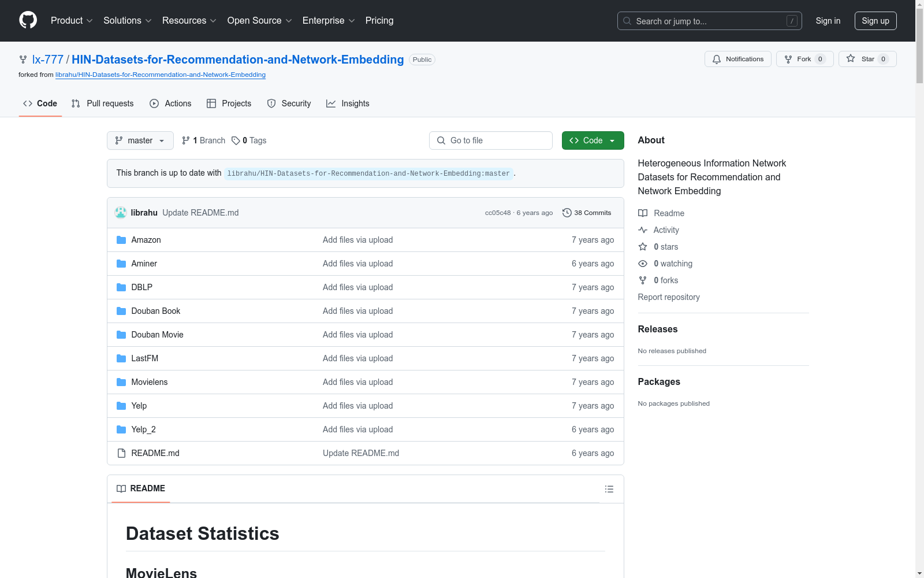The width and height of the screenshot is (924, 578).
Task: Click the tag icon beside 0 Tags
Action: point(236,140)
